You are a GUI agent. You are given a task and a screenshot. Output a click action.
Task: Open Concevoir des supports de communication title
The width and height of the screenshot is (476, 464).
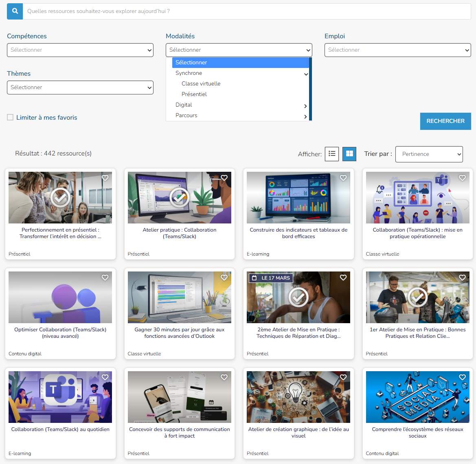click(x=180, y=432)
